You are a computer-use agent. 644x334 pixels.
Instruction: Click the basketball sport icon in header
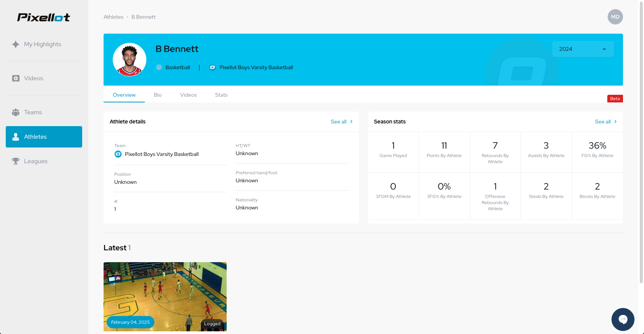click(x=159, y=67)
